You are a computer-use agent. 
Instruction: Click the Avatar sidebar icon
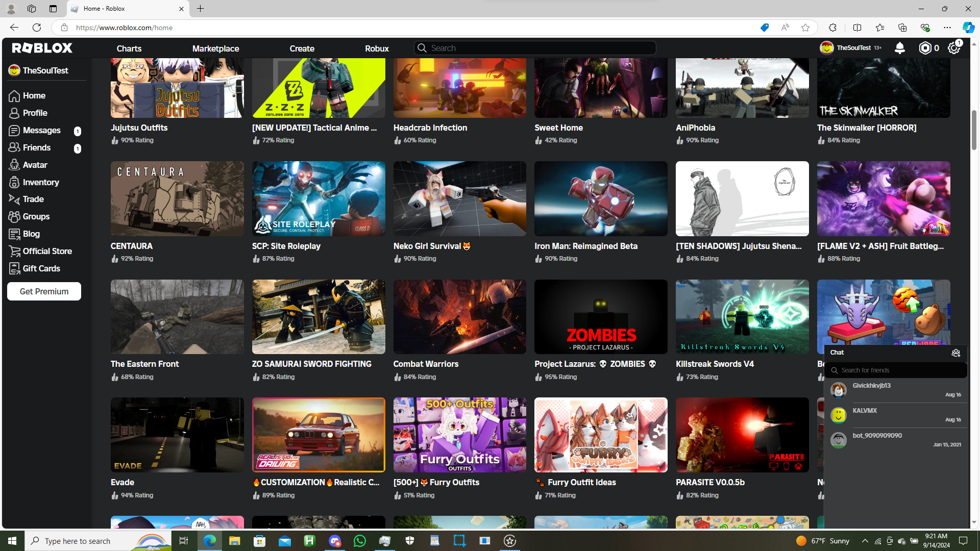coord(14,165)
